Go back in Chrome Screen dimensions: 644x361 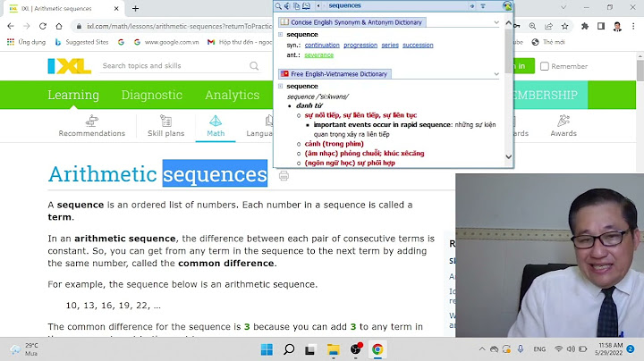[x=11, y=26]
